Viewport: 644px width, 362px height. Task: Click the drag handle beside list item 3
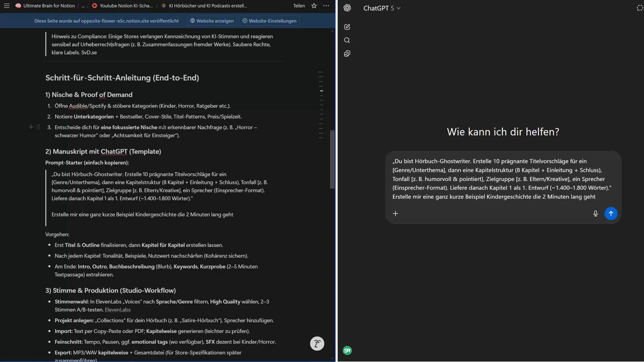click(38, 127)
